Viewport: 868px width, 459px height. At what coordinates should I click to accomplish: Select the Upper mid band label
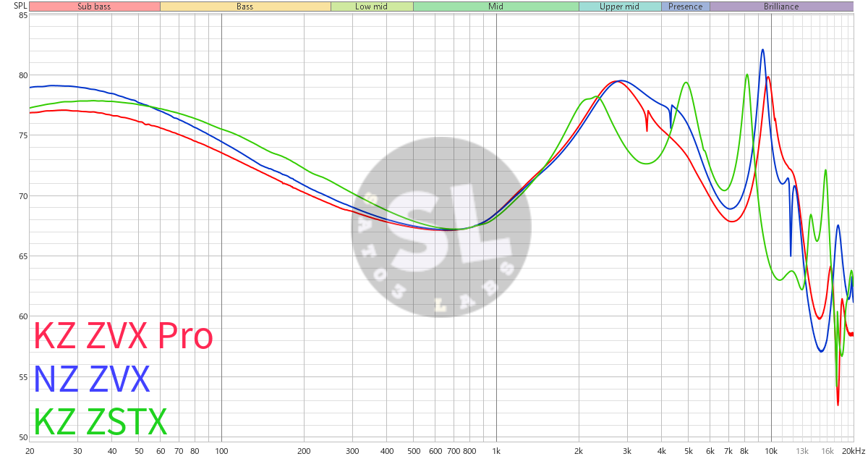(620, 7)
